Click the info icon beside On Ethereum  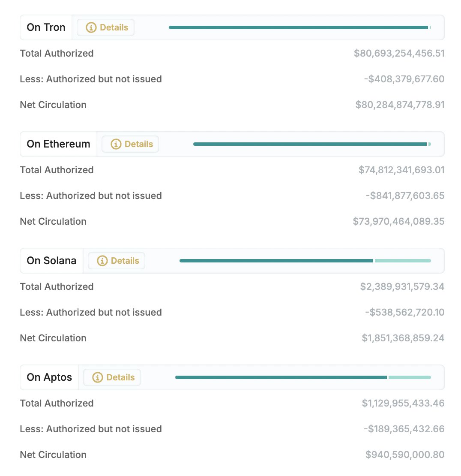[116, 144]
